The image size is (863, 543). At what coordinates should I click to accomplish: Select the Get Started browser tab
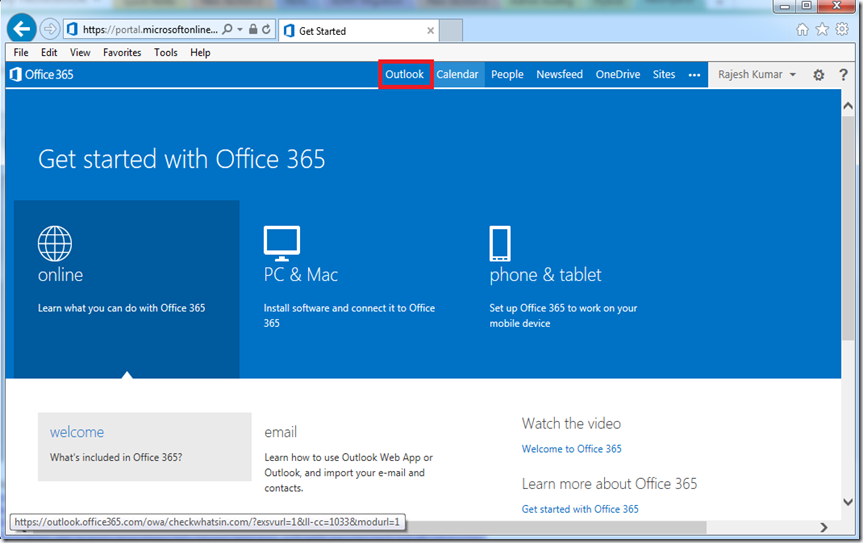click(x=359, y=31)
